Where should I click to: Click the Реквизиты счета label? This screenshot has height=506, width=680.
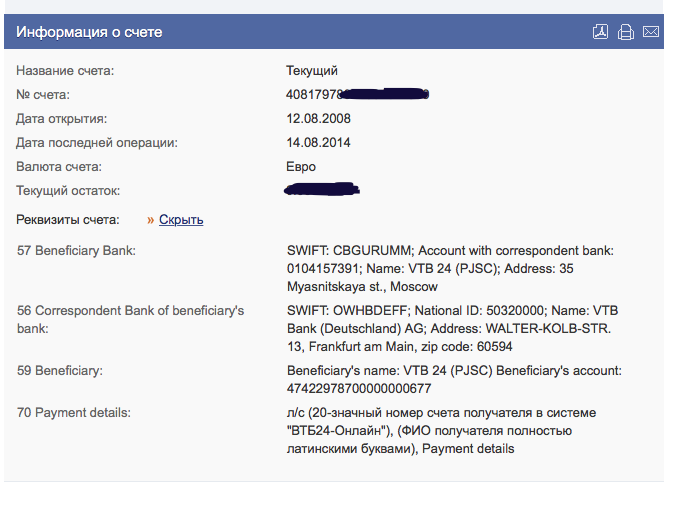click(x=68, y=220)
